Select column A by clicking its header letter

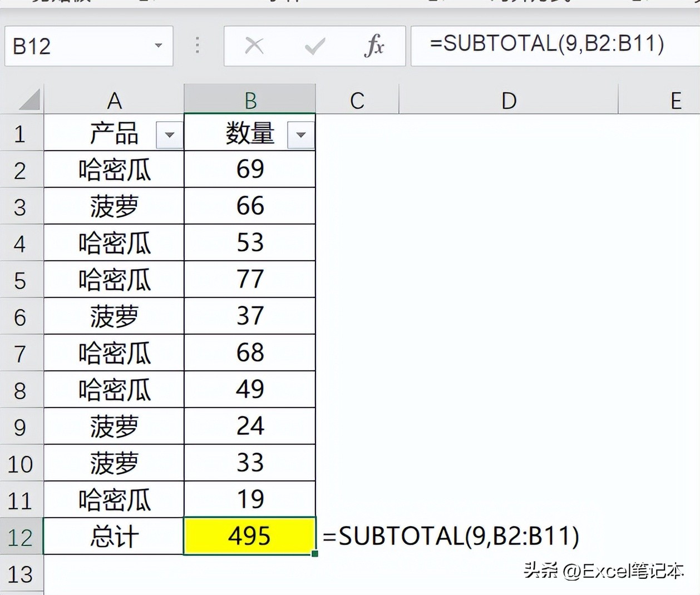[x=114, y=100]
